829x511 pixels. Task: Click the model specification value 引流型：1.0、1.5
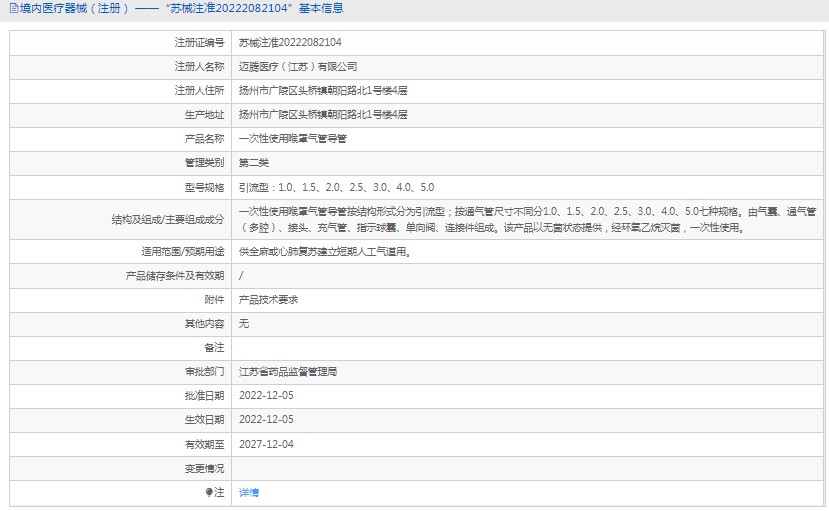(x=336, y=187)
